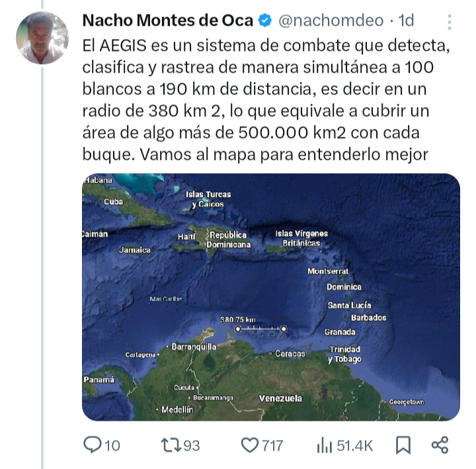Bookmark this tweet
Viewport: 476px width, 469px height.
tap(403, 445)
